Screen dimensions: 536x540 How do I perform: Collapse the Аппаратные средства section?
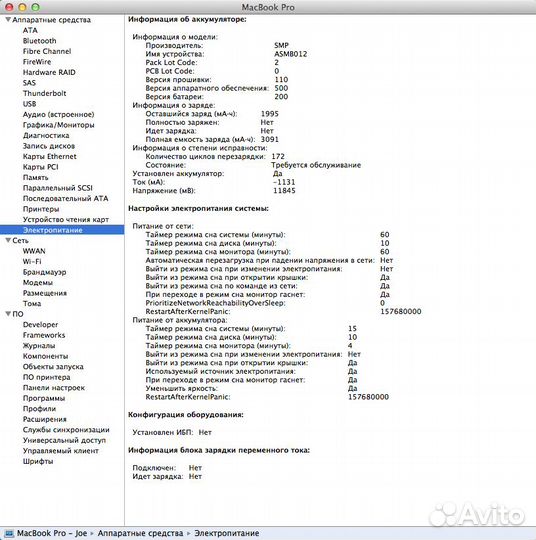[x=8, y=20]
